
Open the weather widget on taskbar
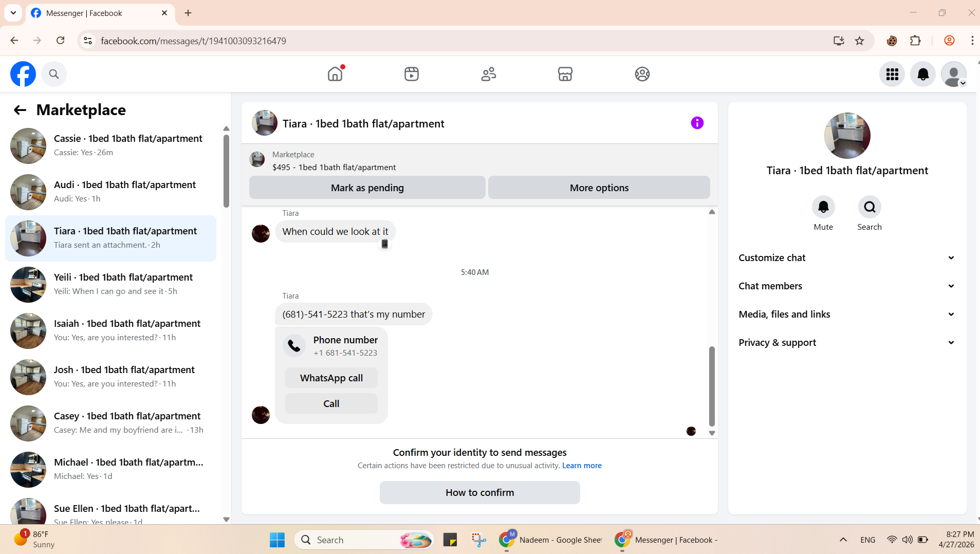[35, 540]
